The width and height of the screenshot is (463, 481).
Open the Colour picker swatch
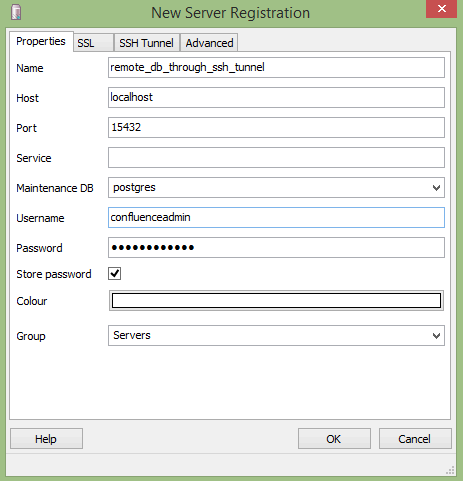click(276, 301)
